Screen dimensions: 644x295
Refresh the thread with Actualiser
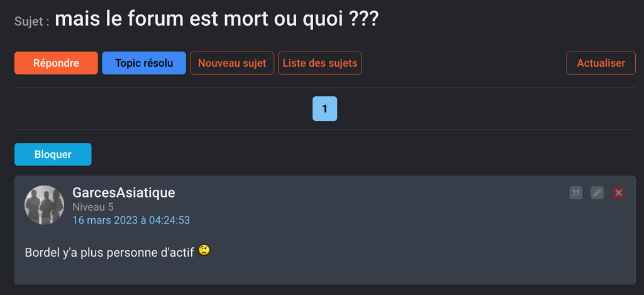coord(601,63)
